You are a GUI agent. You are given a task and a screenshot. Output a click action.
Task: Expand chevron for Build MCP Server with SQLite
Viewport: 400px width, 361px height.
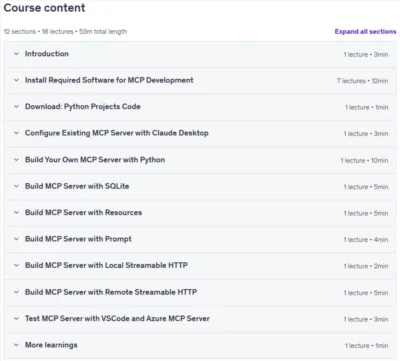click(x=16, y=186)
